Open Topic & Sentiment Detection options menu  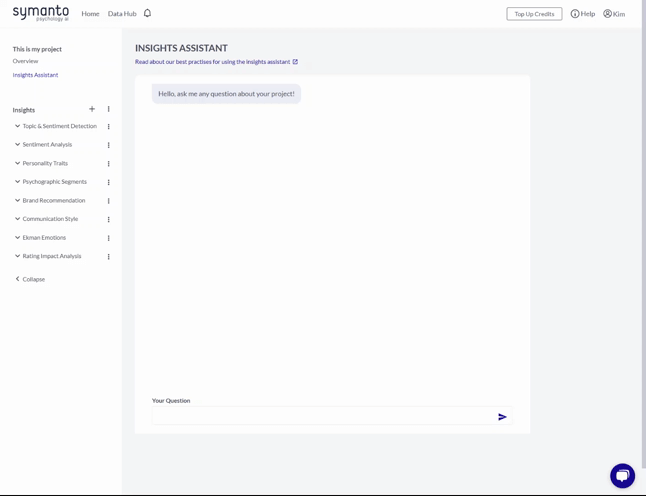[x=108, y=126]
